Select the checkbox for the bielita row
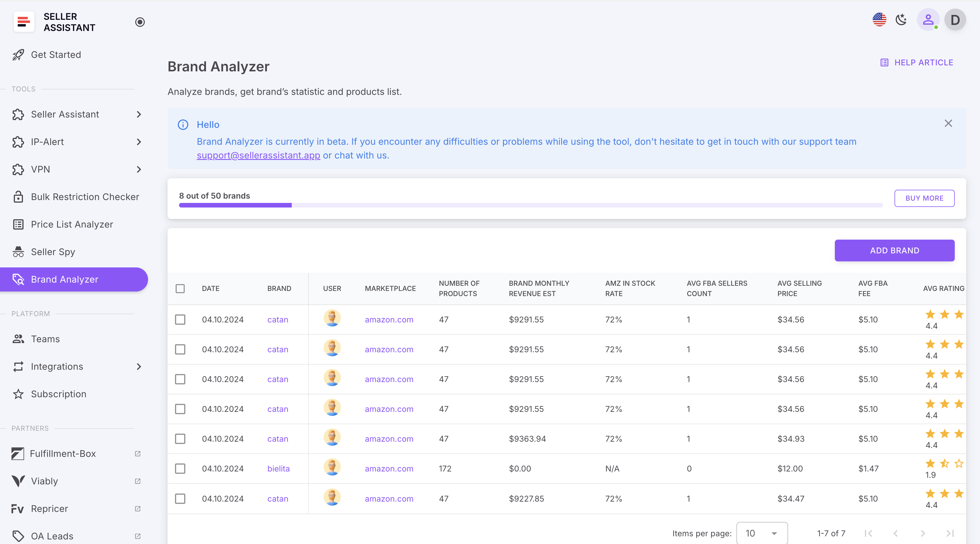 [x=180, y=468]
